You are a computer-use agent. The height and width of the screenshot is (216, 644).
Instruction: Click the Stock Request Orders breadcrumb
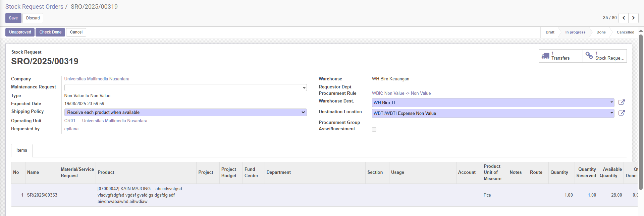tap(34, 7)
